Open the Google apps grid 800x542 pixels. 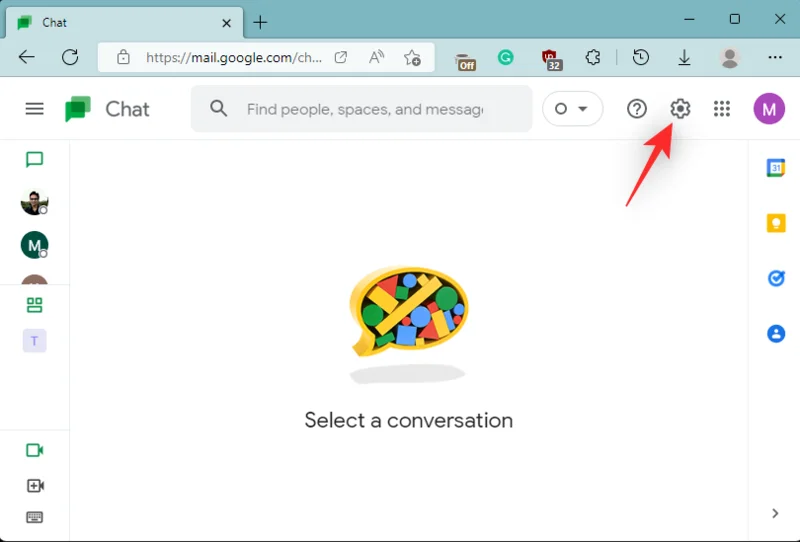click(721, 109)
